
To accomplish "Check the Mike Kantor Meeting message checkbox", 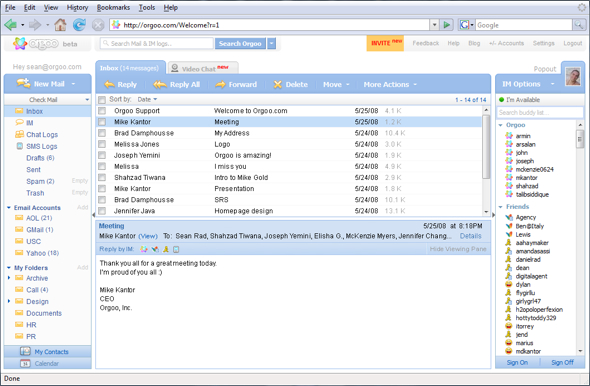I will point(102,122).
